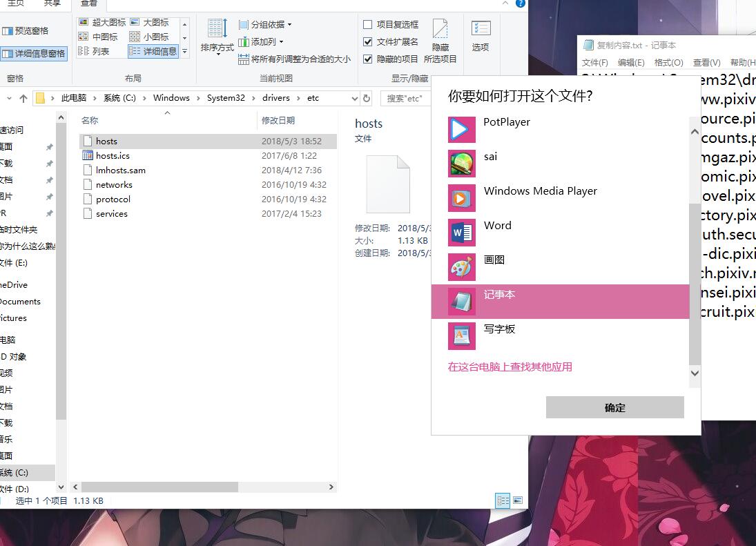The width and height of the screenshot is (756, 546).
Task: Expand chevron after 此电脑 in path
Action: coord(95,98)
